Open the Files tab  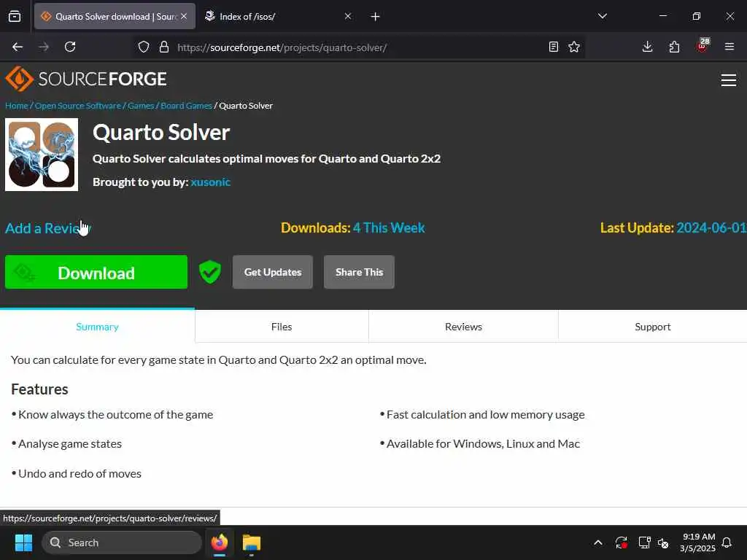point(282,327)
